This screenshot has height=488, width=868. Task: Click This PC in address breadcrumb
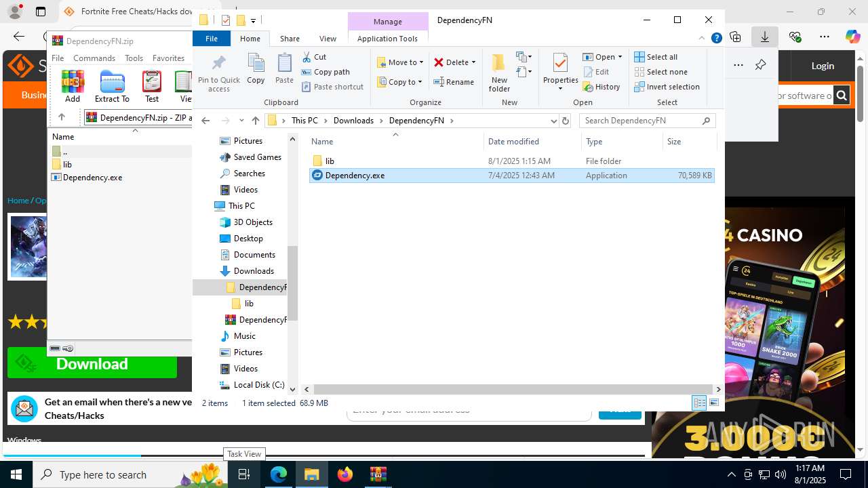304,121
